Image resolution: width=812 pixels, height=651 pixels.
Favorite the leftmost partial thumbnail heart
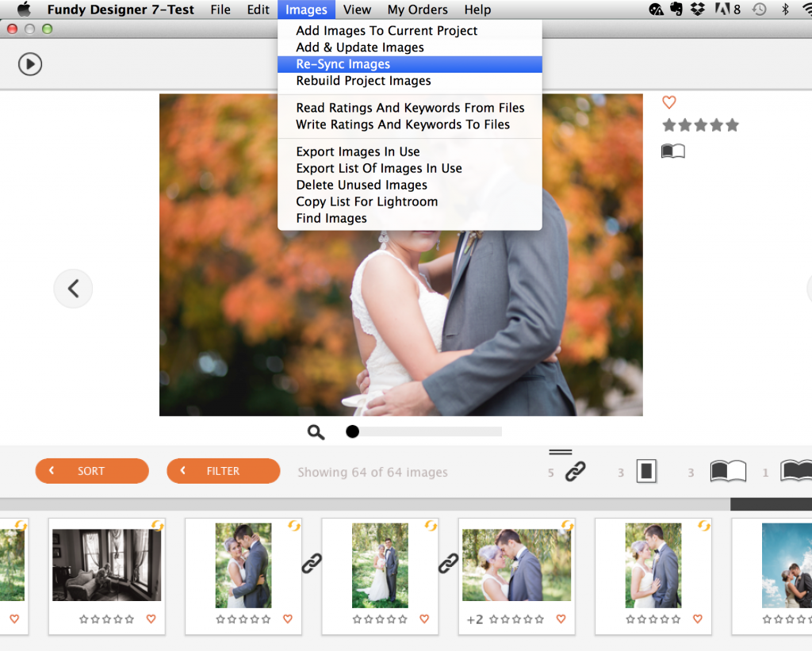coord(14,619)
